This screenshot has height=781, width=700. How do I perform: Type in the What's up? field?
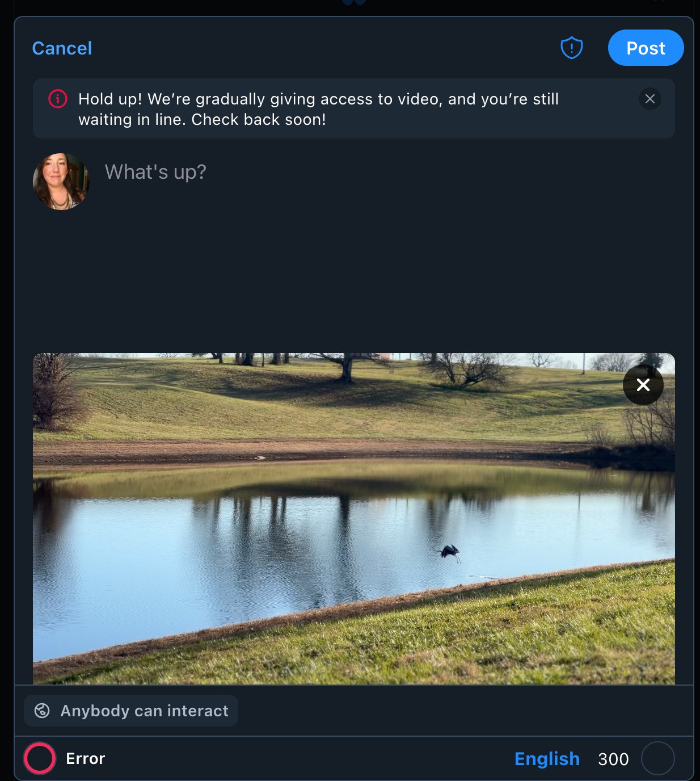pos(155,172)
